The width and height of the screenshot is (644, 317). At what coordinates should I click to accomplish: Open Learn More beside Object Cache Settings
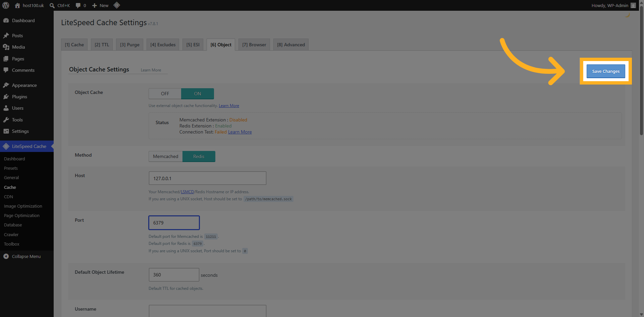click(x=151, y=70)
